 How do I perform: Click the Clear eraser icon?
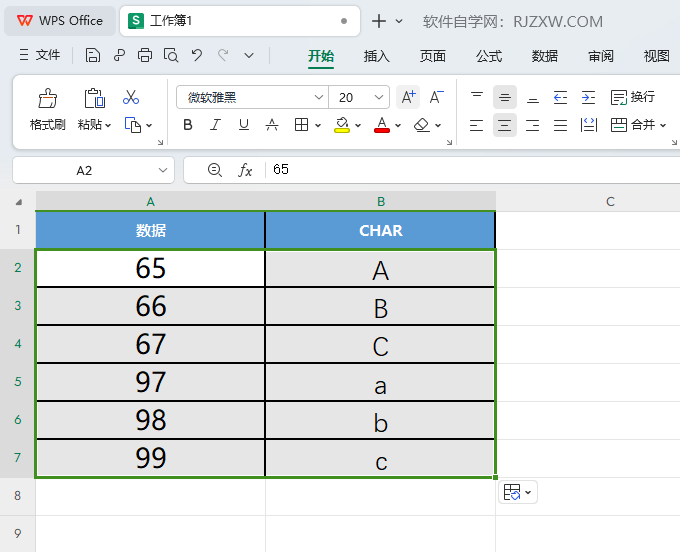coord(422,125)
